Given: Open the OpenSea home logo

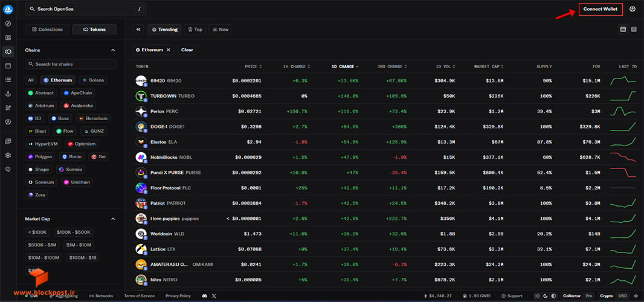Looking at the screenshot, I should 8,9.
